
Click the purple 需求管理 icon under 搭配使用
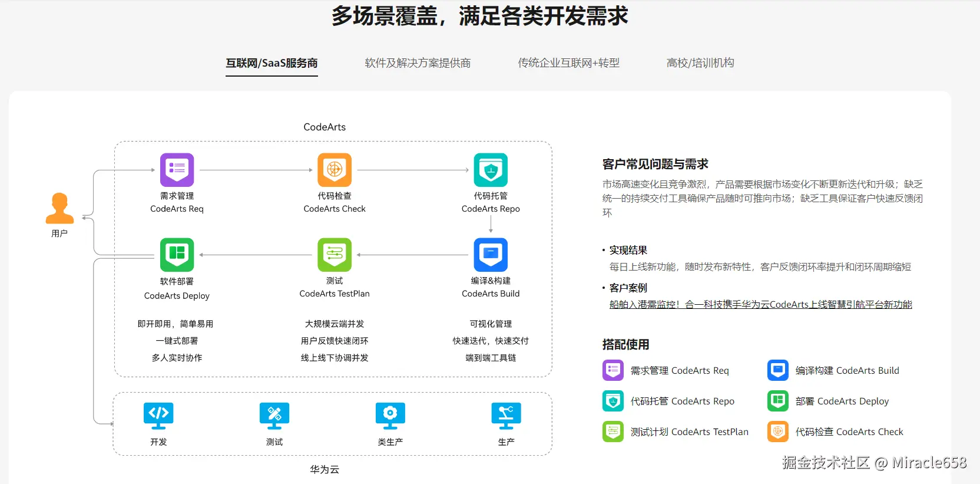(613, 370)
